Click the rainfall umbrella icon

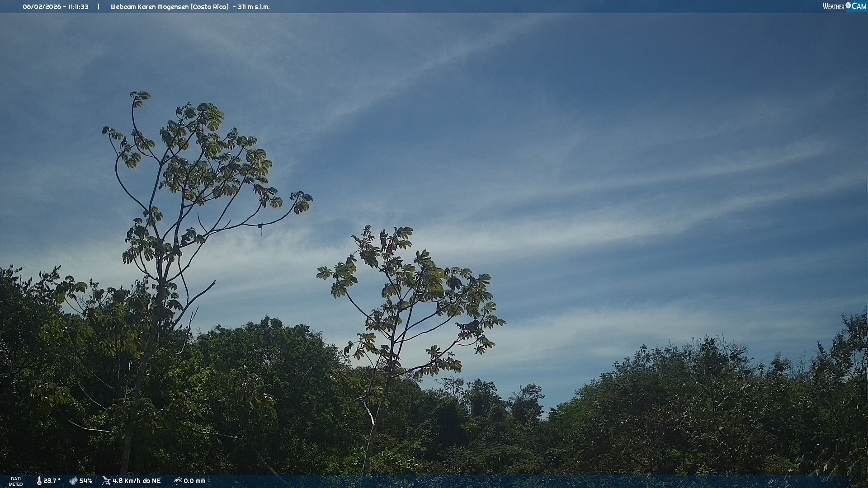178,481
